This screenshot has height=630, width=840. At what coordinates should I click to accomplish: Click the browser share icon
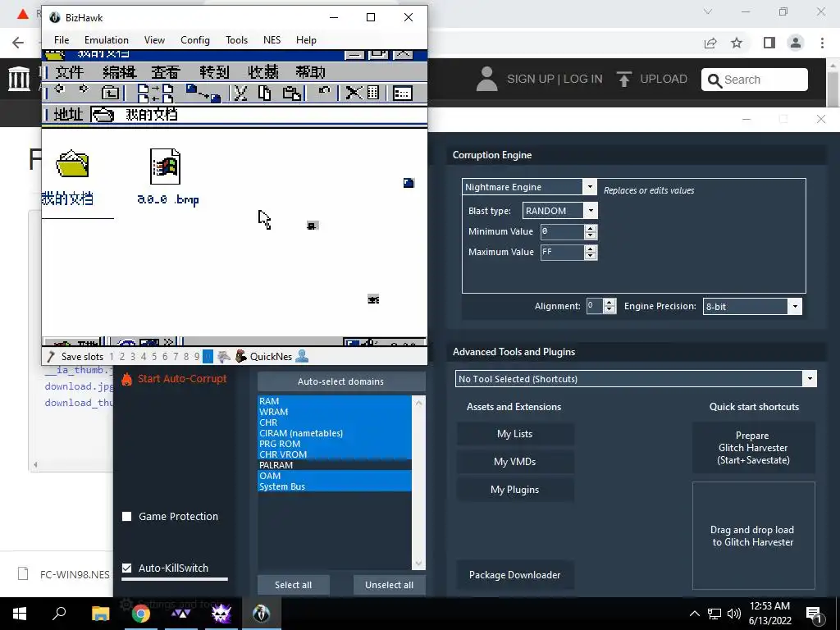tap(710, 43)
